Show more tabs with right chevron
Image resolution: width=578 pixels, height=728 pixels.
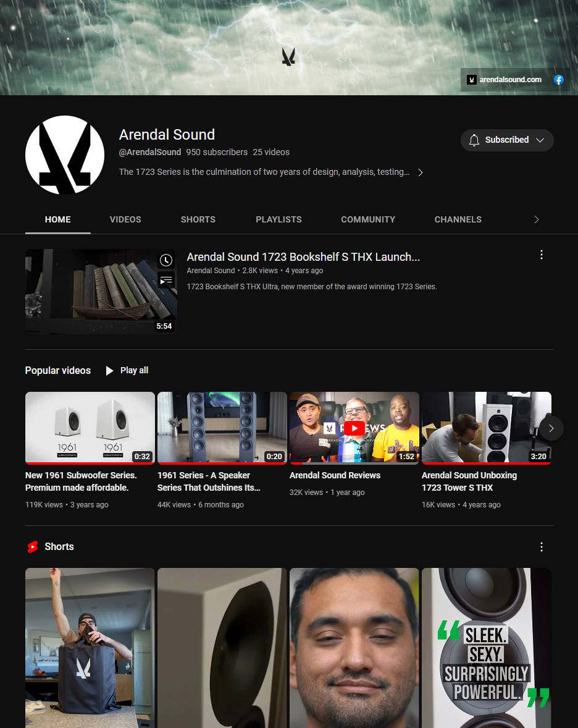[536, 219]
